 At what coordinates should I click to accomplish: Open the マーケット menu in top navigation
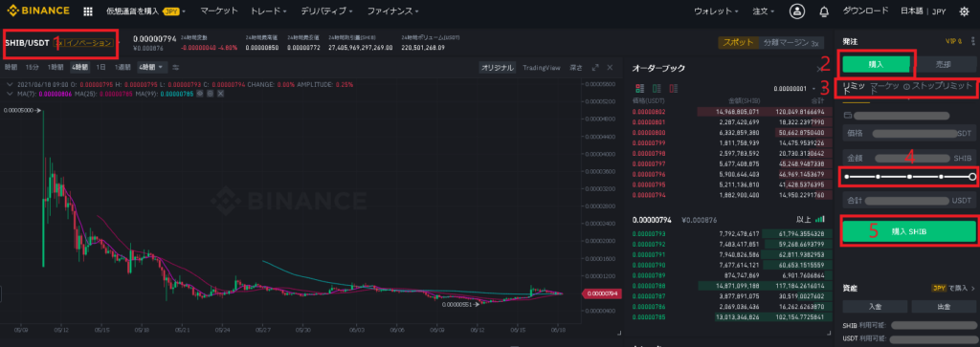click(219, 11)
